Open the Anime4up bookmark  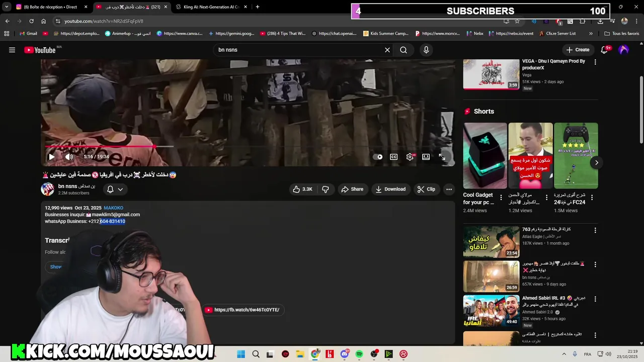click(x=127, y=34)
